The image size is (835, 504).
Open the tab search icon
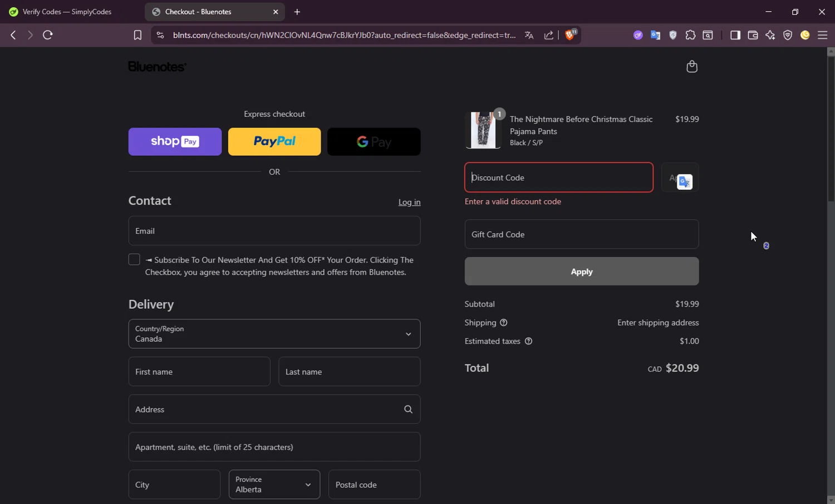(x=708, y=35)
